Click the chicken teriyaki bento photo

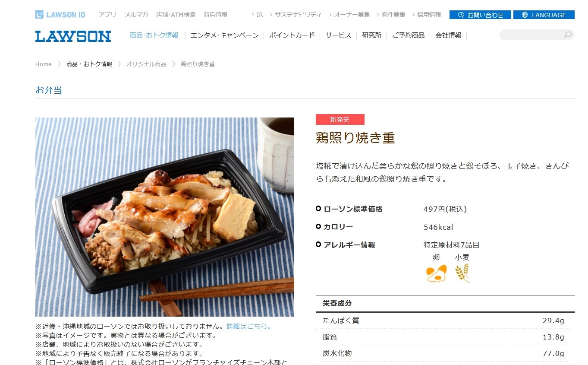[x=165, y=217]
